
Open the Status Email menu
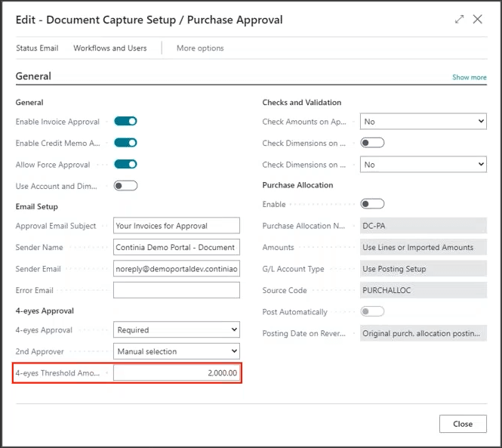tap(37, 48)
